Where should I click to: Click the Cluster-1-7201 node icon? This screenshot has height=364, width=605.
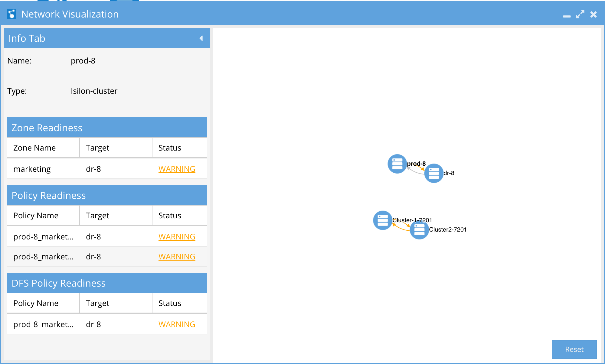click(382, 220)
